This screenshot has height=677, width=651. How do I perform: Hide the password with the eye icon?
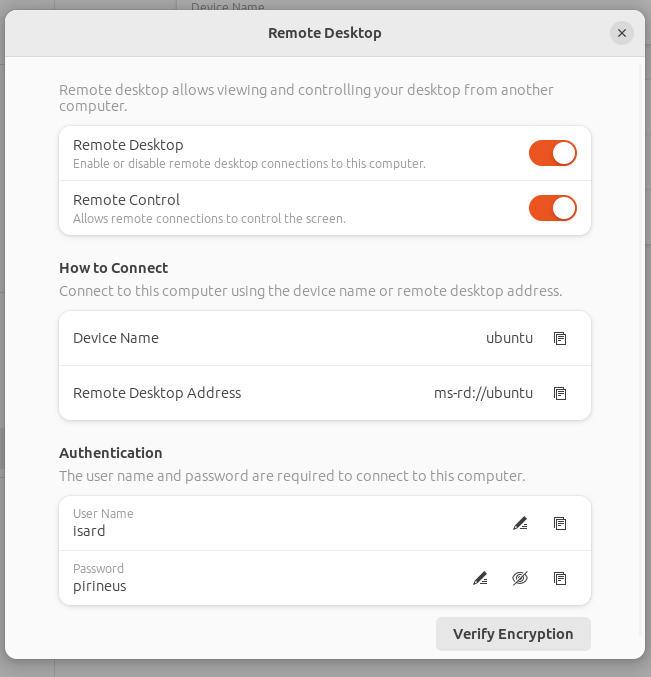519,578
